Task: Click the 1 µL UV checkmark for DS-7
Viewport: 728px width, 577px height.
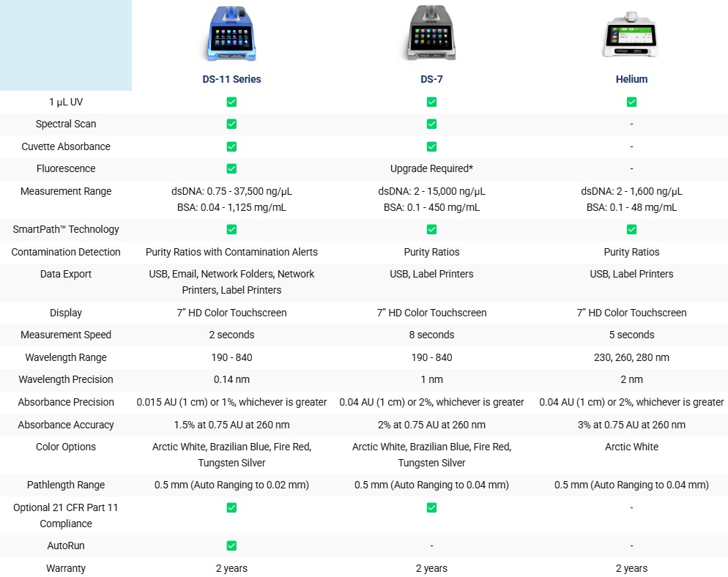Action: [x=431, y=102]
